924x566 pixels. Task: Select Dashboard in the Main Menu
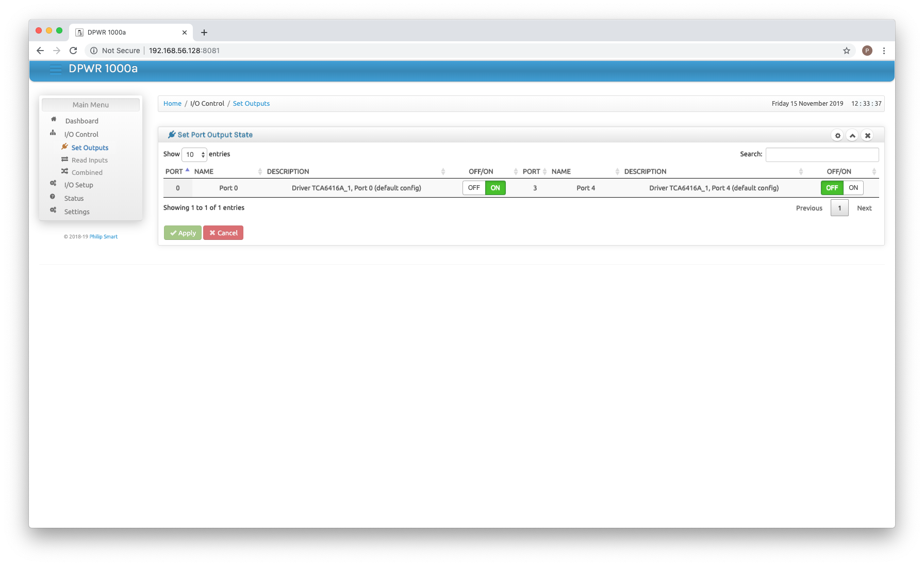[81, 121]
